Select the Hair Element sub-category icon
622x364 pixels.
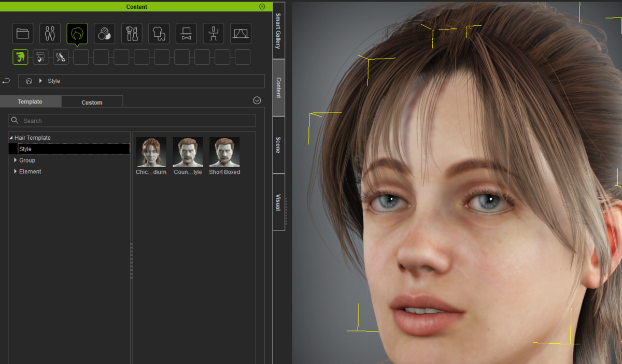point(61,57)
